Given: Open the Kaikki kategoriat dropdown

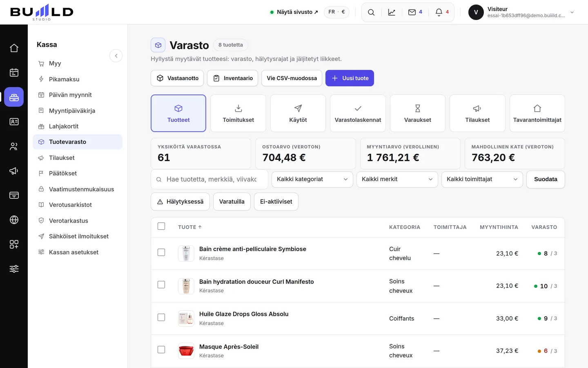Looking at the screenshot, I should [312, 179].
